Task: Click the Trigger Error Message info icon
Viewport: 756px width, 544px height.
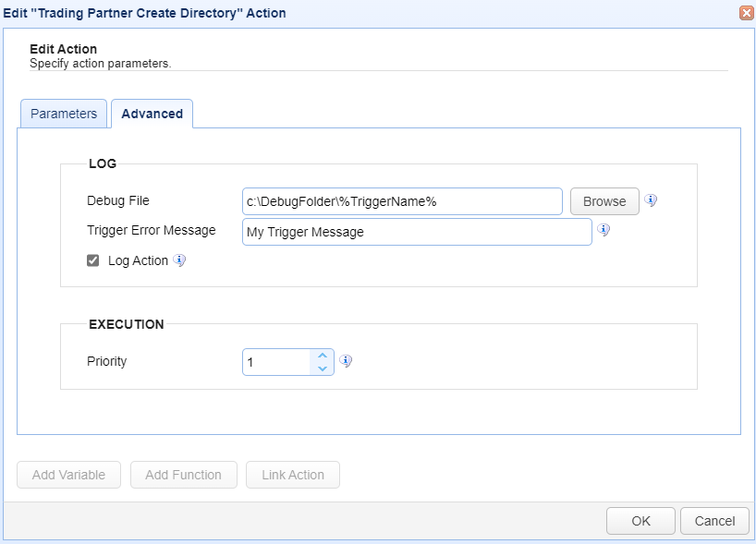Action: pos(604,230)
